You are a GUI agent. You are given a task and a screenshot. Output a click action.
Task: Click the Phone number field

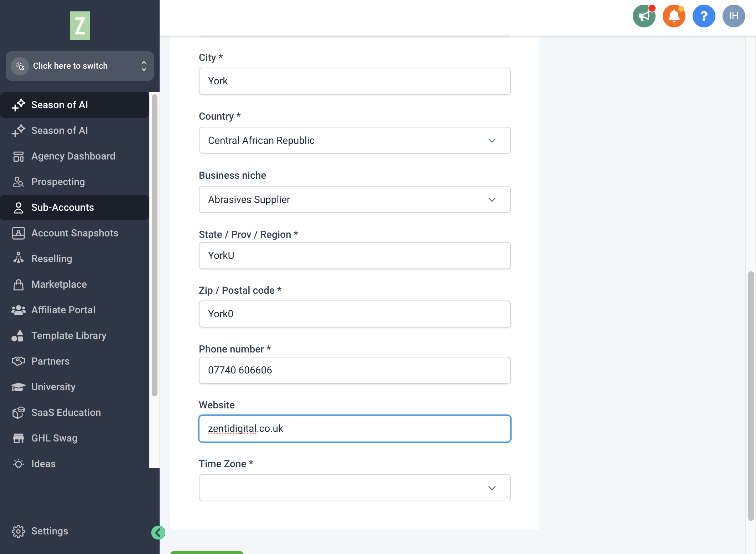pyautogui.click(x=354, y=370)
